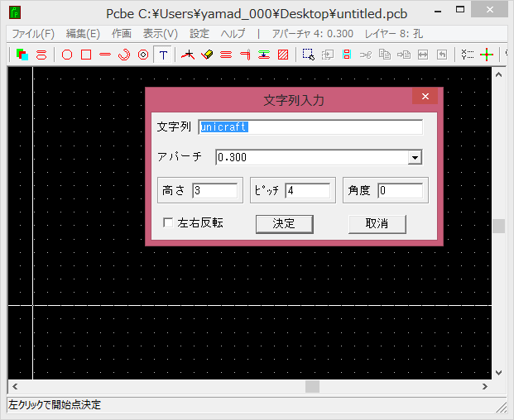
Task: Select the donut pad tool
Action: (143, 55)
